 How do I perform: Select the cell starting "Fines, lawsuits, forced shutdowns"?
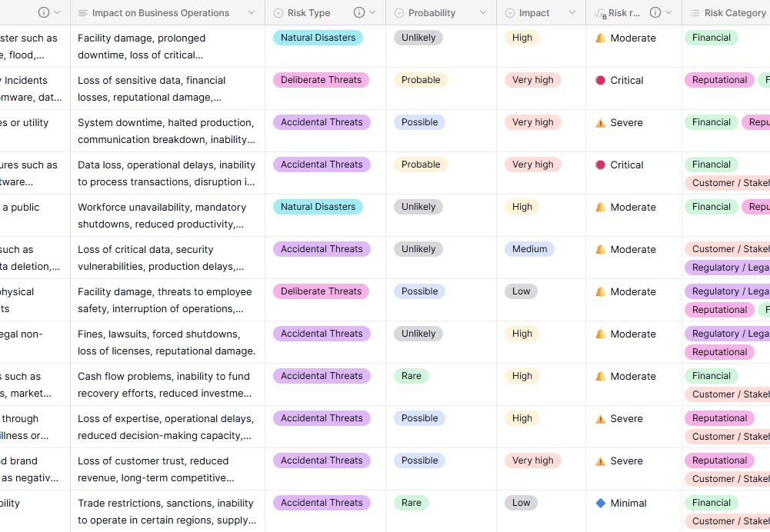tap(167, 342)
